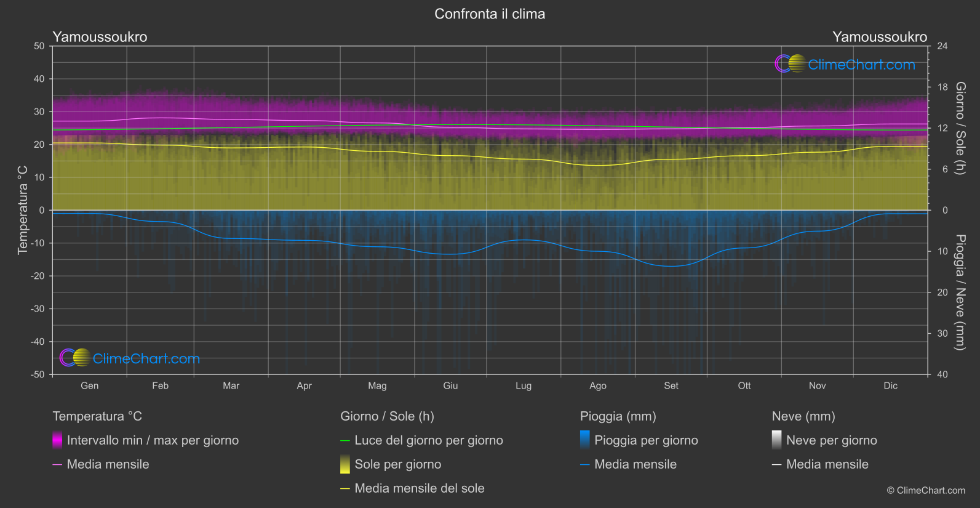Image resolution: width=980 pixels, height=508 pixels.
Task: Click the ClimeChart logo icon at top right
Action: (790, 63)
